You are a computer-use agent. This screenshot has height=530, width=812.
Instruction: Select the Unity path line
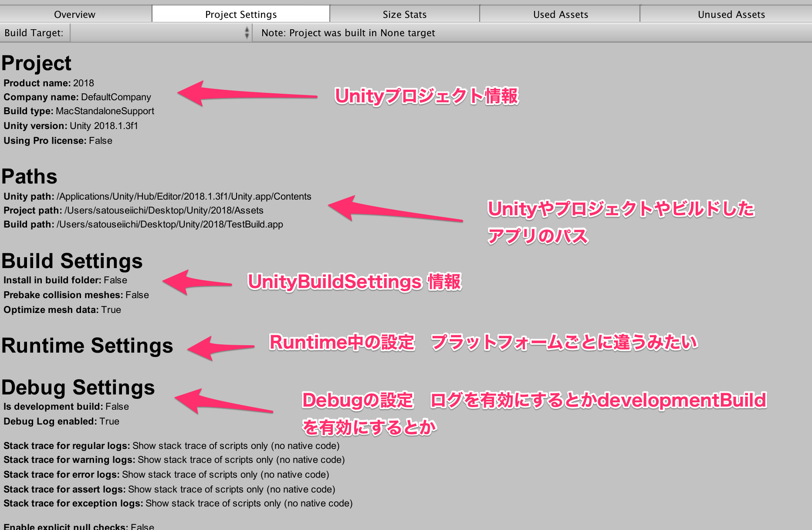click(x=157, y=196)
